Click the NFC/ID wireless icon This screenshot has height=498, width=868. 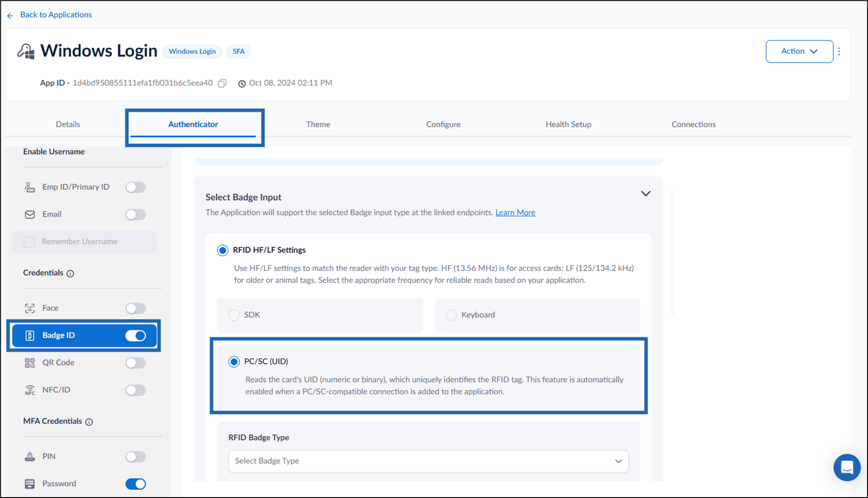30,390
